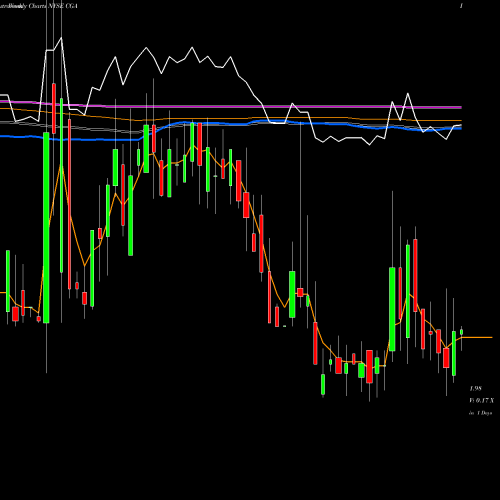Select the 1.98 price value label
The width and height of the screenshot is (500, 500).
[x=475, y=389]
